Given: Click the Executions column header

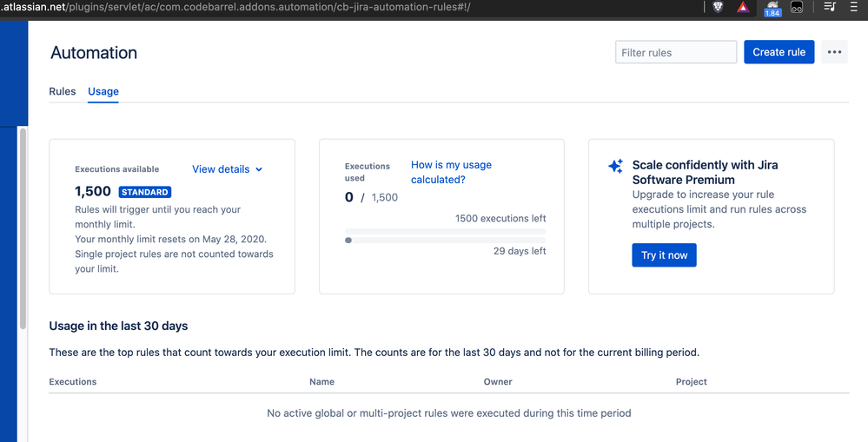Looking at the screenshot, I should point(72,382).
